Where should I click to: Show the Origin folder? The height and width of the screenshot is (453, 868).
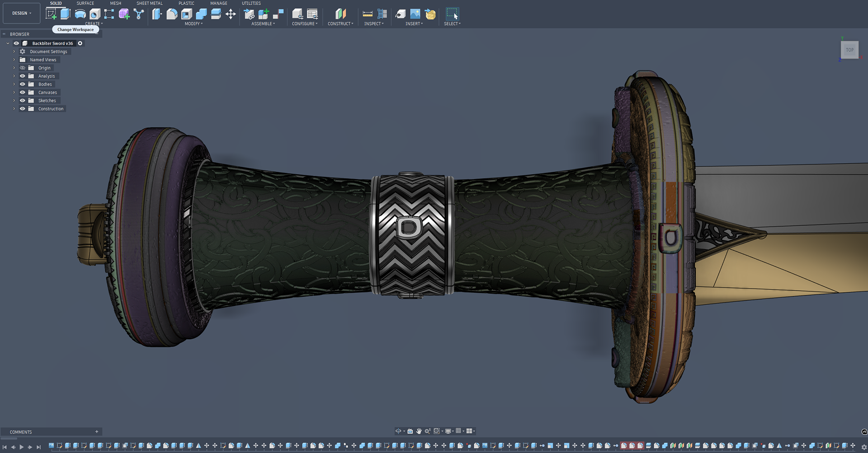coord(22,68)
